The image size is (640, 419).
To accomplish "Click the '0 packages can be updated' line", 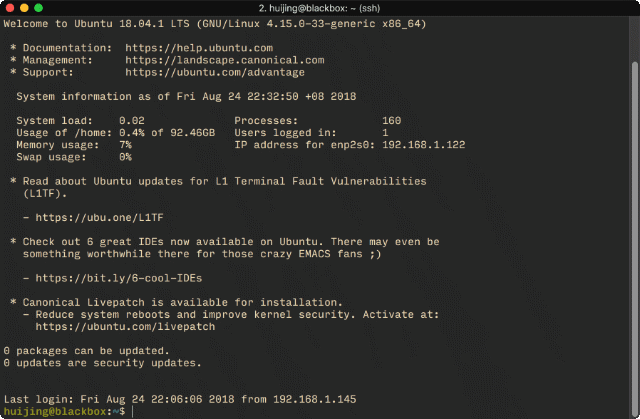I will click(x=86, y=351).
